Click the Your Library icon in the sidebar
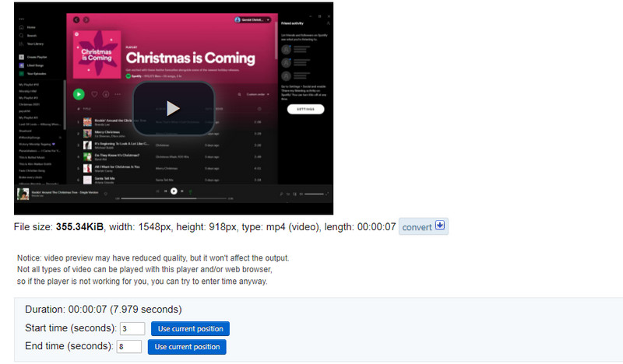 click(x=21, y=44)
